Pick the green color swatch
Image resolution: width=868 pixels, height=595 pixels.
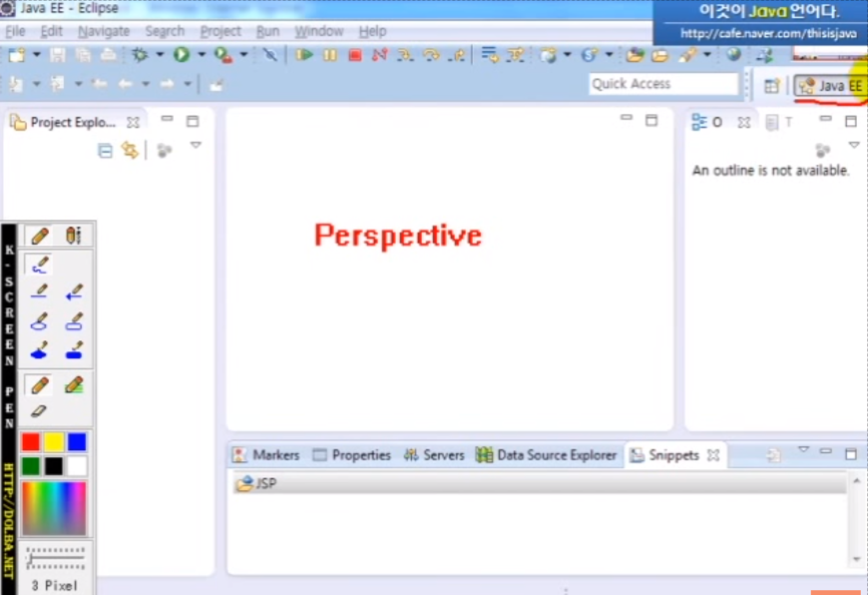(x=31, y=466)
